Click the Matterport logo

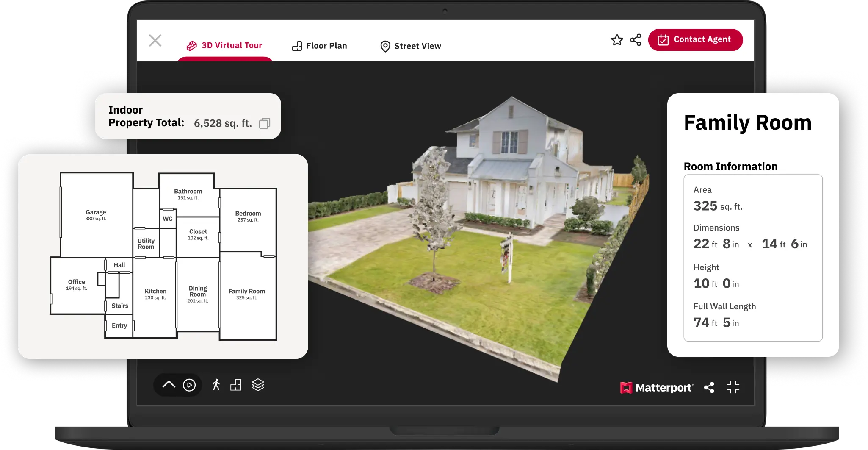pyautogui.click(x=657, y=388)
